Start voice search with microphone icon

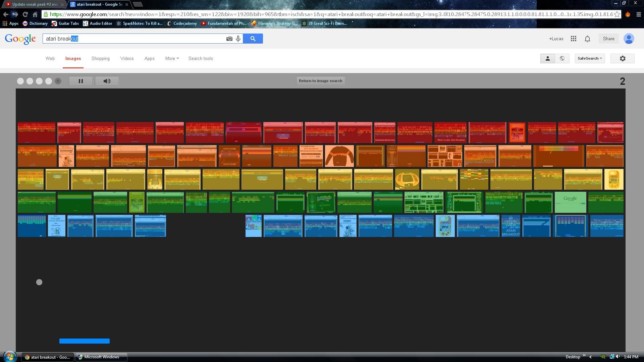[x=238, y=39]
